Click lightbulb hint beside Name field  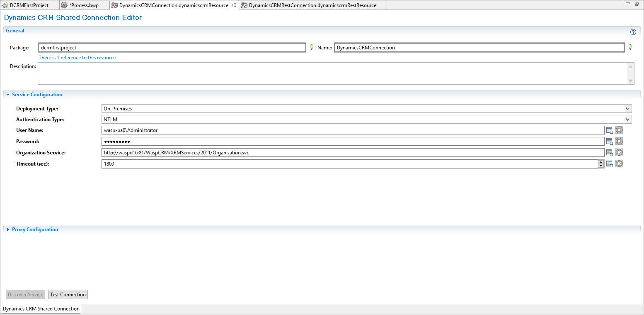[630, 47]
